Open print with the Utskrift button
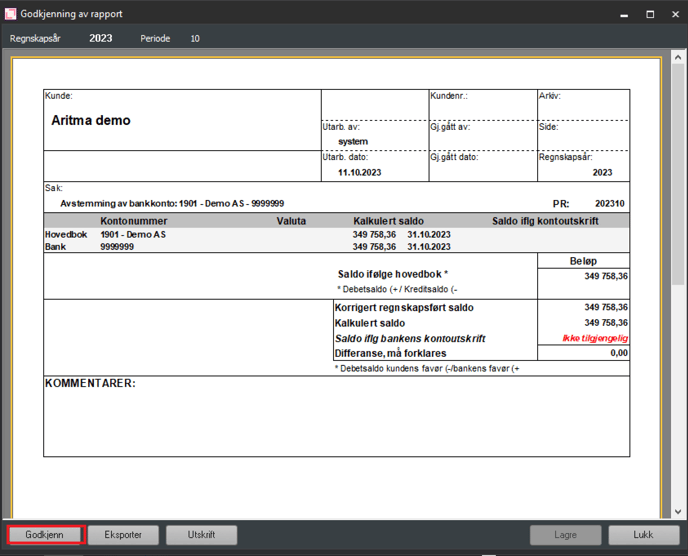 coord(203,535)
